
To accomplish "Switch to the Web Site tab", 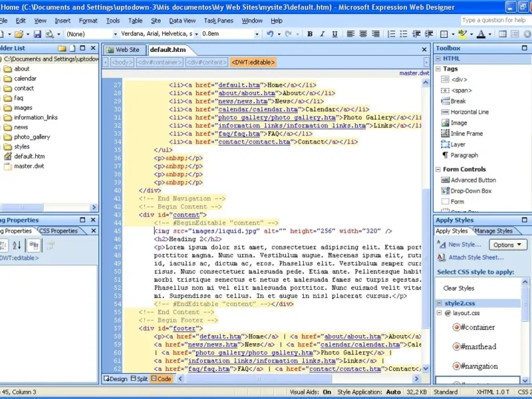I will click(124, 50).
